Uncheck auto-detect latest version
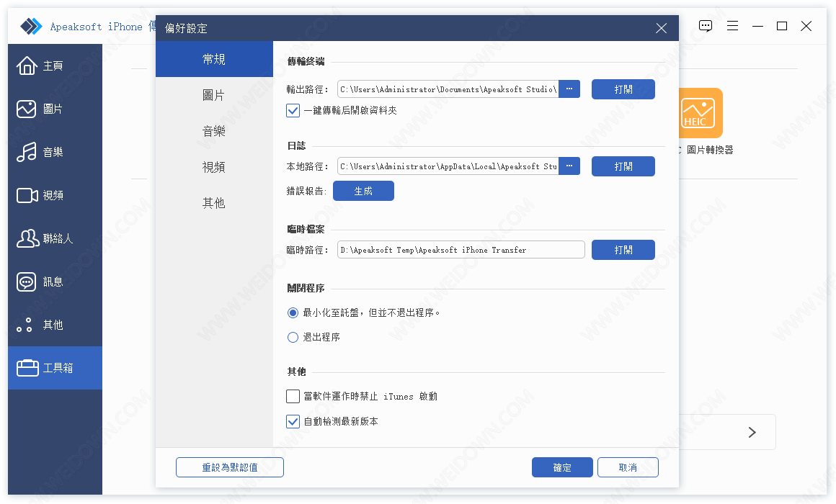The width and height of the screenshot is (836, 504). [293, 421]
